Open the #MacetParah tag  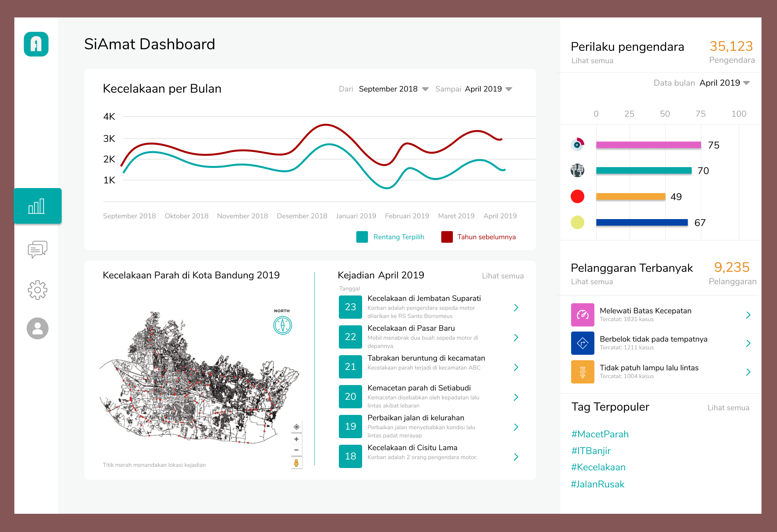point(600,434)
